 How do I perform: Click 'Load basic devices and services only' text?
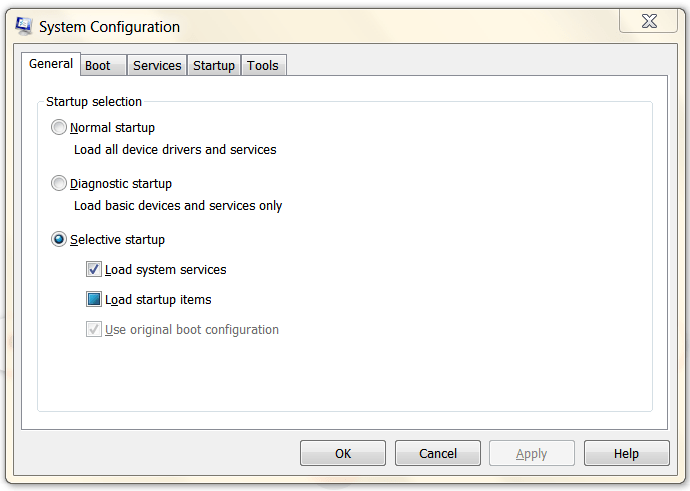178,206
